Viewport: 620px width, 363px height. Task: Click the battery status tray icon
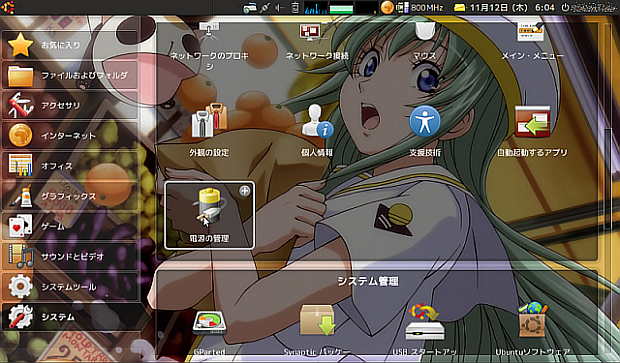tap(295, 8)
